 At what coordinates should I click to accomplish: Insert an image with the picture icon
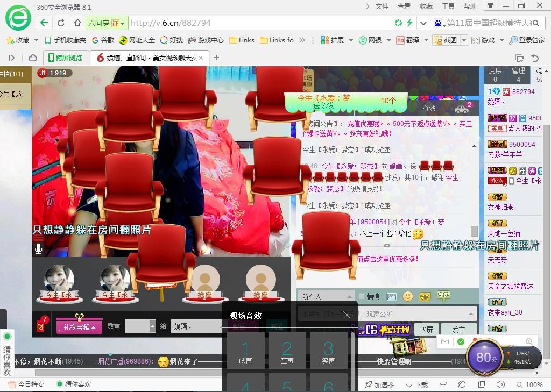pyautogui.click(x=392, y=297)
